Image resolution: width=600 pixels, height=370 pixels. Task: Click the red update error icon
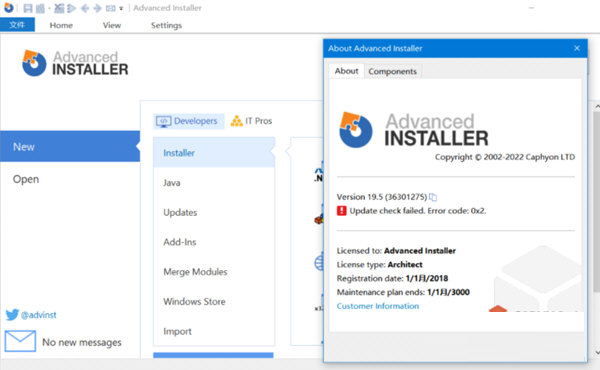pyautogui.click(x=341, y=211)
